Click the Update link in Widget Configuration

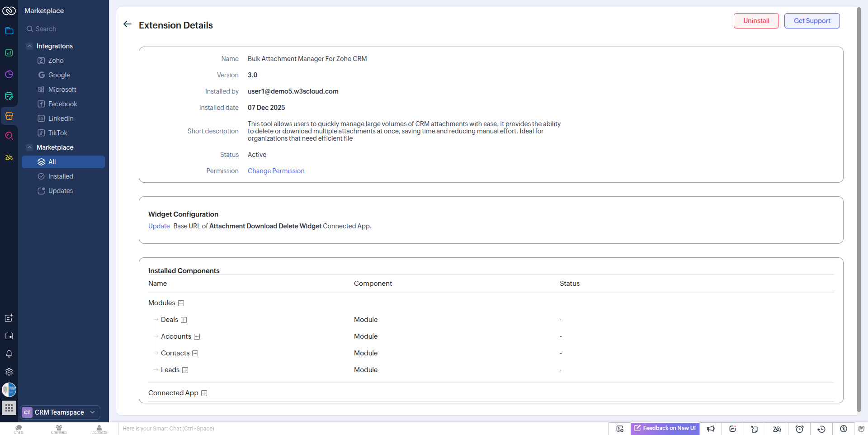159,226
